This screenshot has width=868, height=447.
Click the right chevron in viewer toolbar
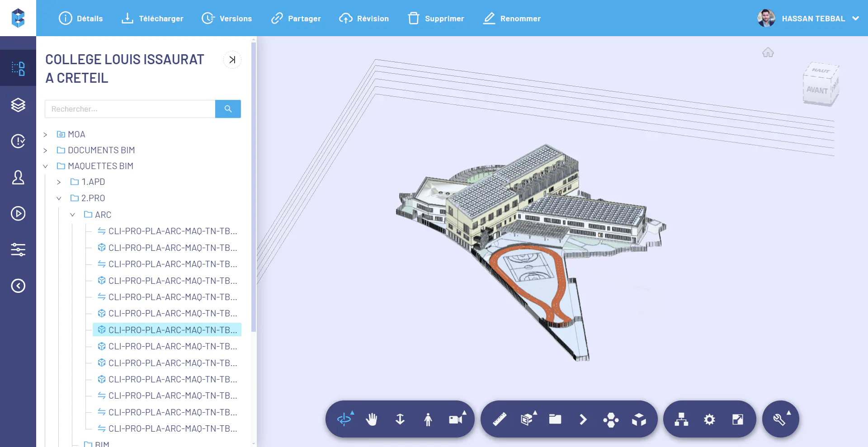(583, 419)
